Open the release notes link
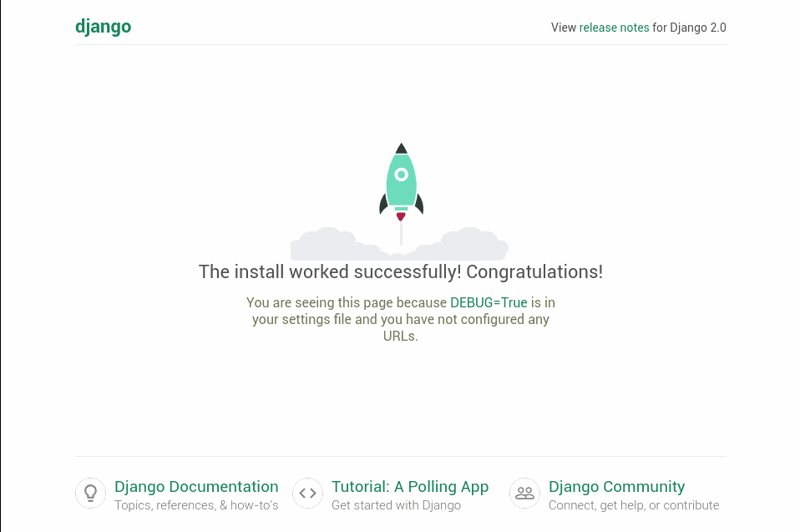Image resolution: width=800 pixels, height=532 pixels. click(x=614, y=28)
